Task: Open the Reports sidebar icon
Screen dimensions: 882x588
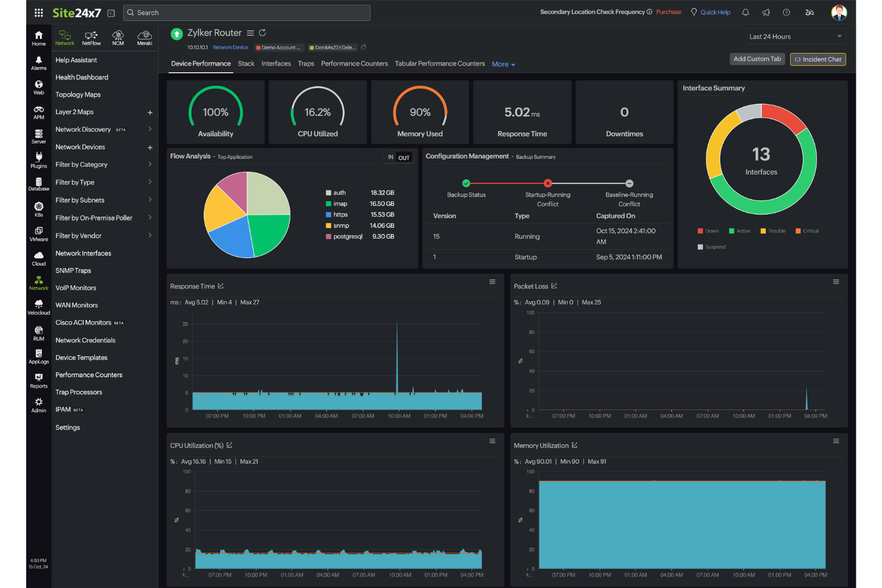Action: [38, 380]
